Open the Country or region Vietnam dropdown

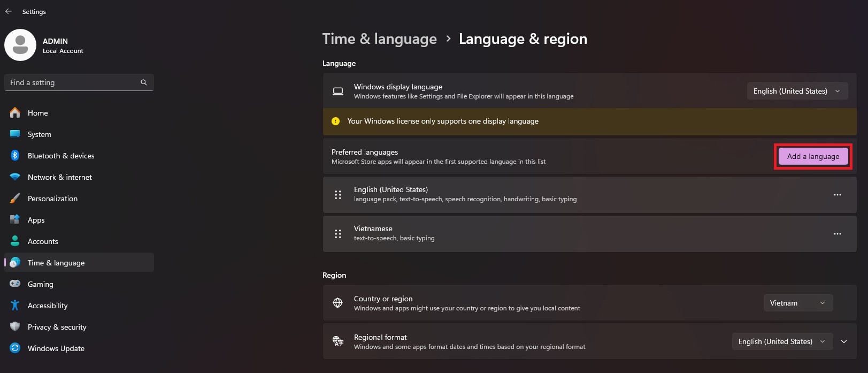click(x=798, y=303)
